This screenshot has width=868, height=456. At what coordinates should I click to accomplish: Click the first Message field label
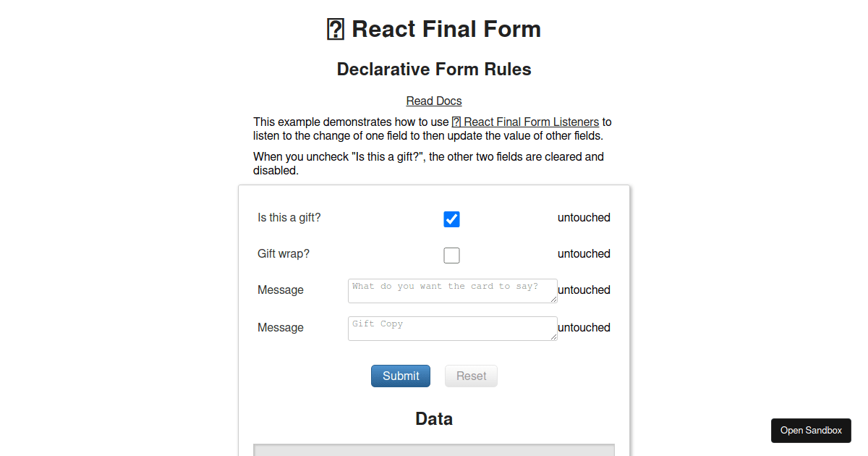pos(281,290)
